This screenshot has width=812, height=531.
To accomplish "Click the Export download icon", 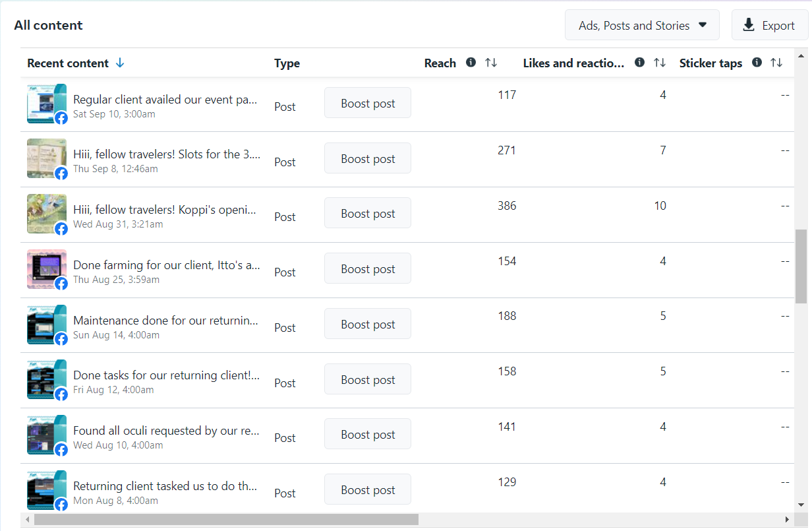I will [749, 25].
